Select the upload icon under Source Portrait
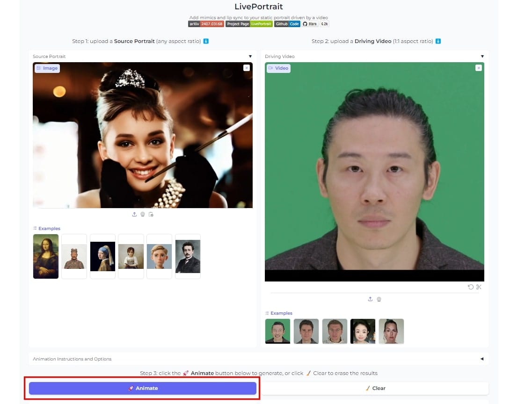 [135, 214]
